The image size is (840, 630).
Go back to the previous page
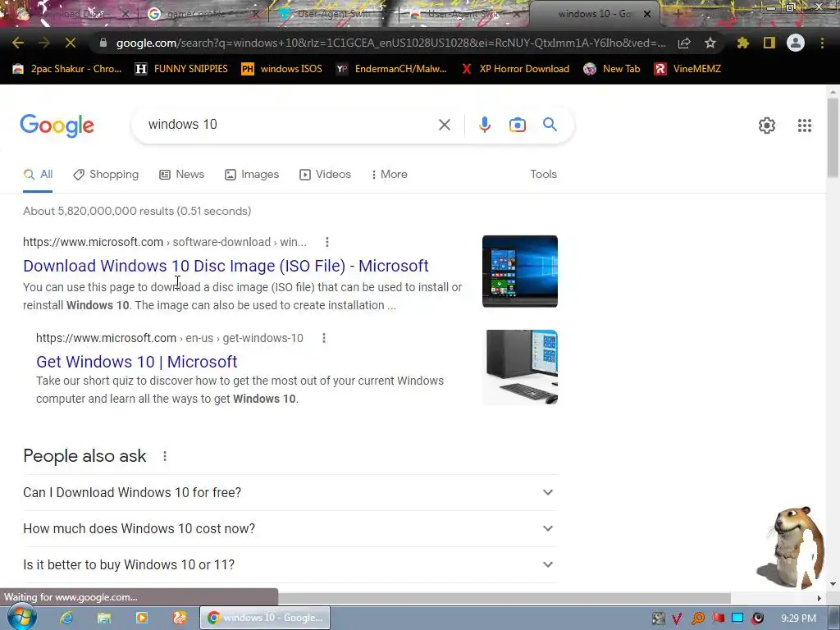[x=18, y=43]
